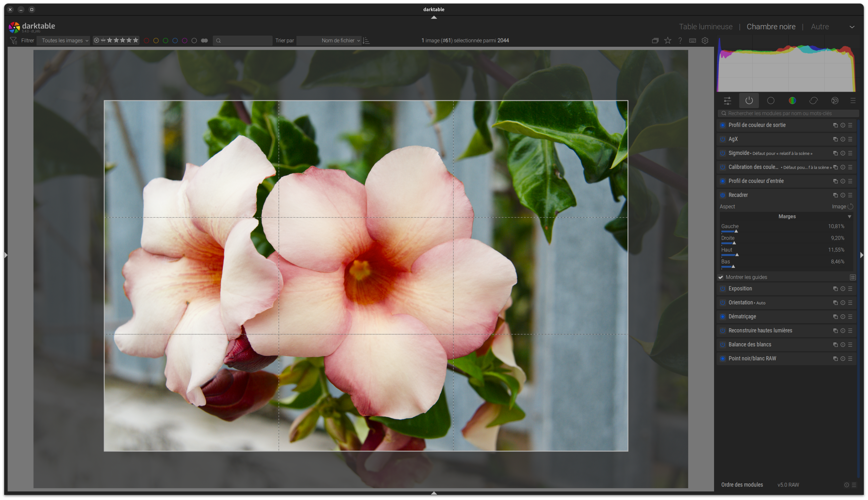Open the active modules group icon
This screenshot has height=500, width=868.
(x=749, y=100)
